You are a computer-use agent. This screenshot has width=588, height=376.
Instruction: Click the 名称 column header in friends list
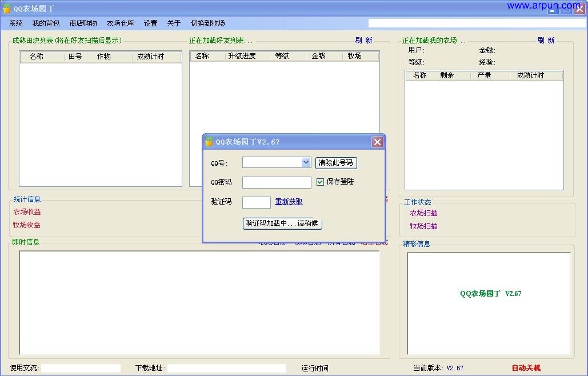coord(207,56)
